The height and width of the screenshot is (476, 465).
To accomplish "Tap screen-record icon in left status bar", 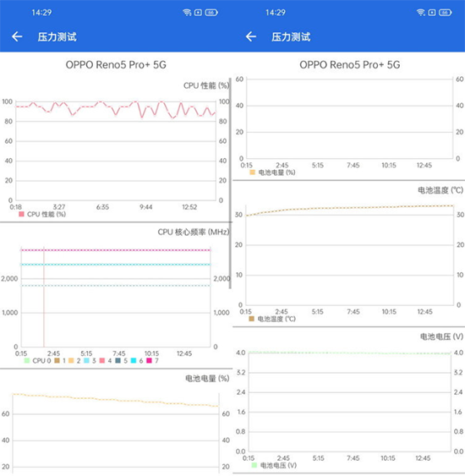I will (x=198, y=13).
